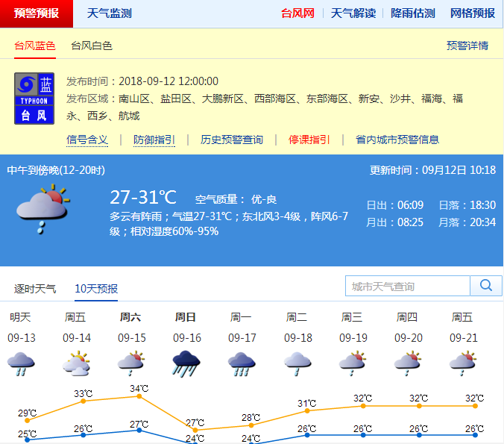This screenshot has height=444, width=504.
Task: Click the search magnifier button
Action: (486, 286)
